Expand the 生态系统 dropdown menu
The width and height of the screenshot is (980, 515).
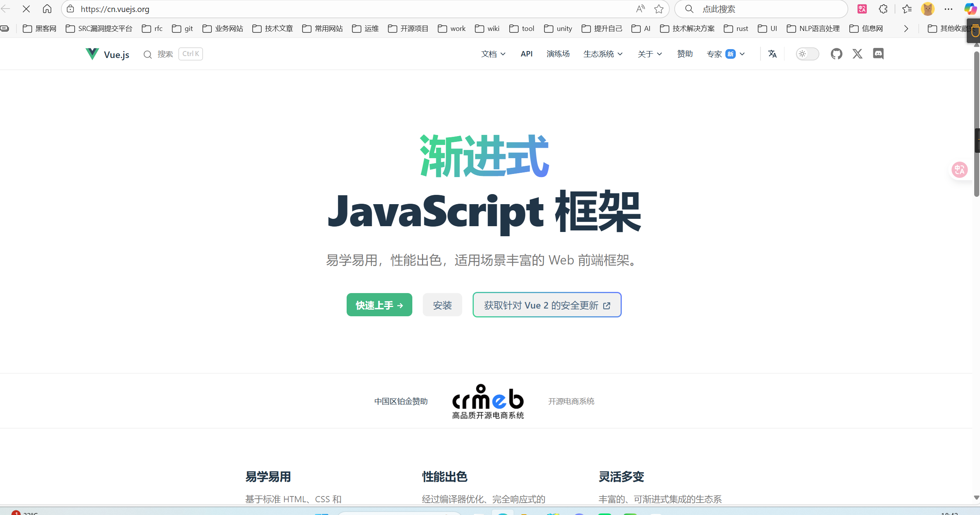pos(603,54)
